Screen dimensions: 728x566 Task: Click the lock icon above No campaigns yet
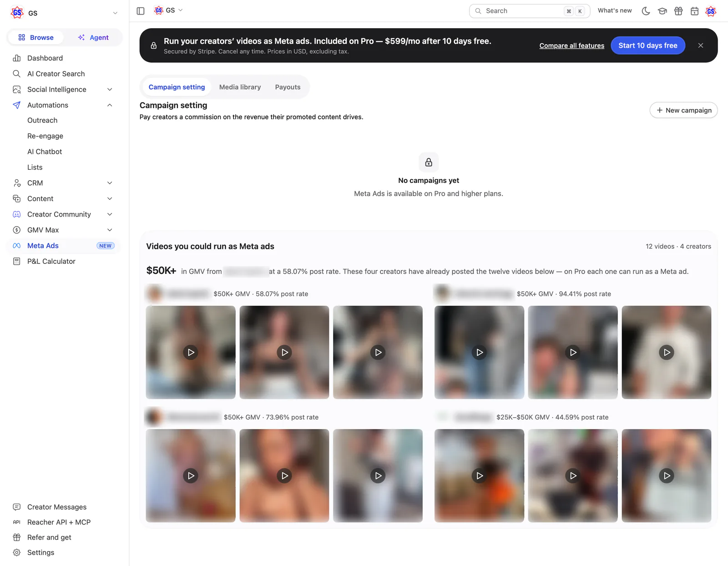[429, 162]
